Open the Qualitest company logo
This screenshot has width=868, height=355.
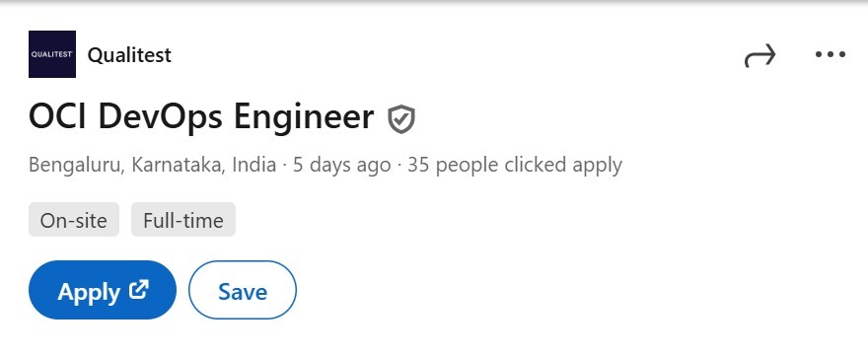(52, 54)
